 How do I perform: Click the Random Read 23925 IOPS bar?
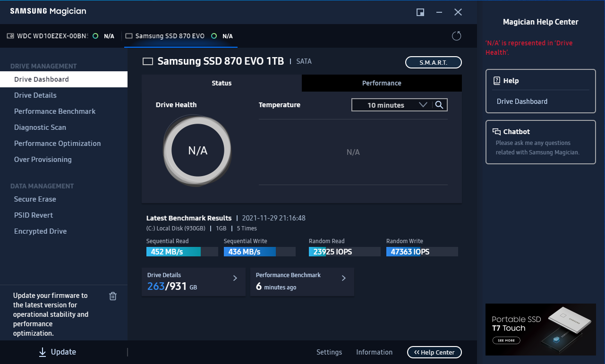tap(345, 252)
